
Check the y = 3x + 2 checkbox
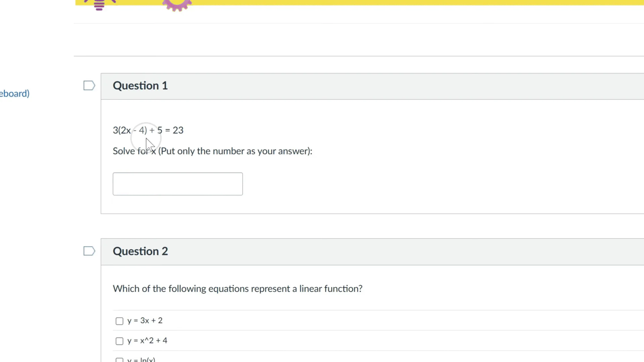[119, 321]
